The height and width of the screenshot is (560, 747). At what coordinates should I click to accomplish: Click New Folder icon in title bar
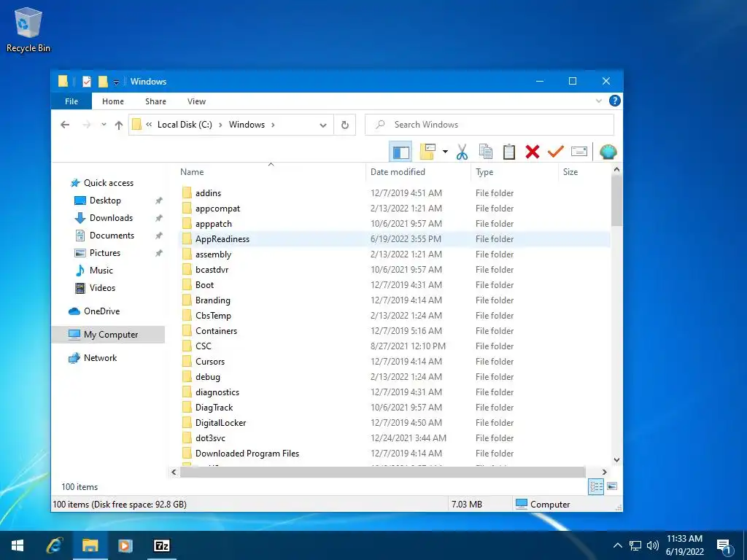(103, 82)
